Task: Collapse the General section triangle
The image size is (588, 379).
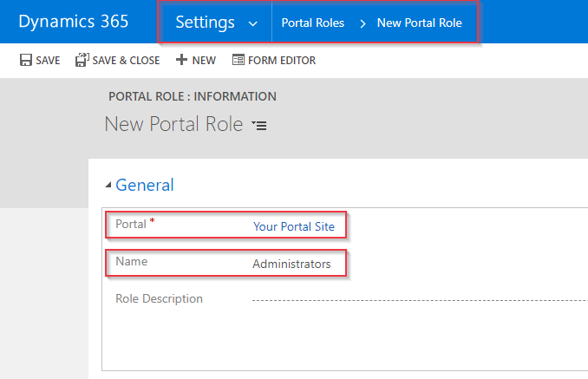Action: [x=108, y=185]
